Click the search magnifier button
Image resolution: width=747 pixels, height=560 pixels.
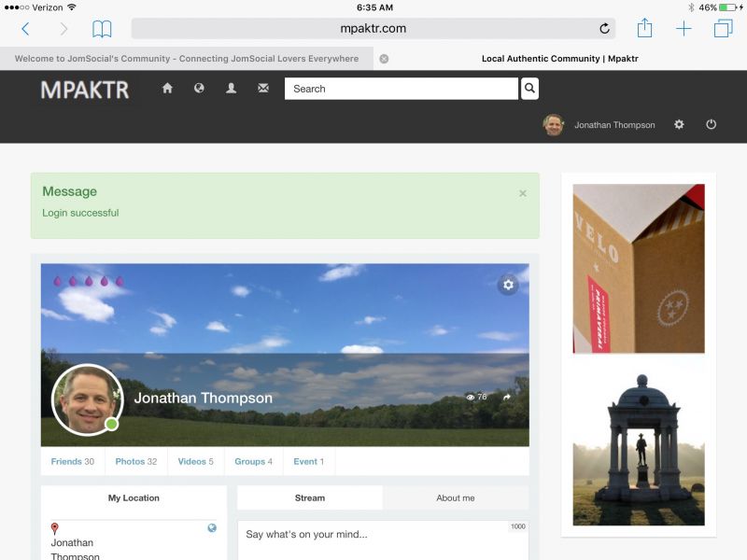click(x=529, y=89)
